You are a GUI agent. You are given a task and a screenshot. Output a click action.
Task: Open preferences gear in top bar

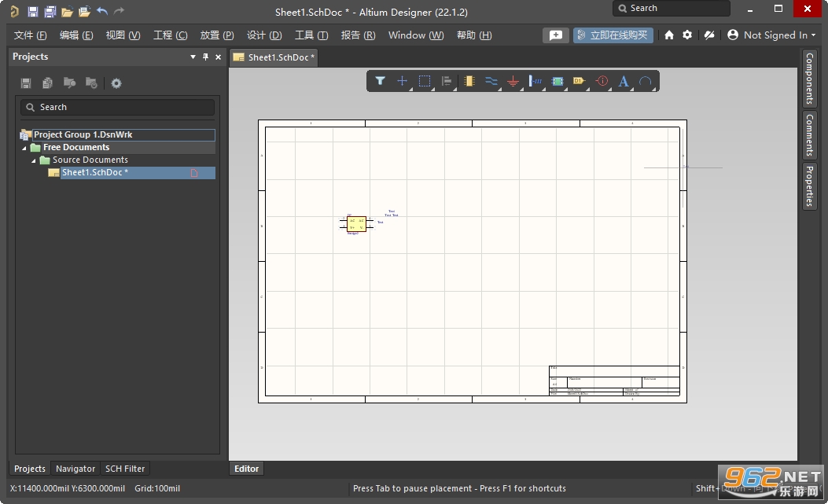[687, 35]
